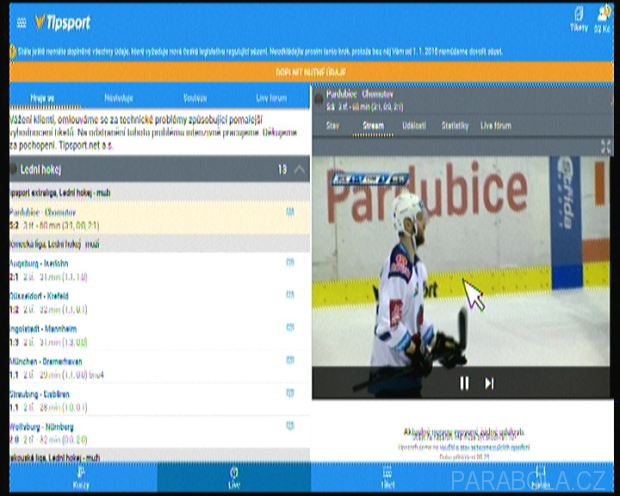Open the grid menu icon beside Tipsport logo
The width and height of the screenshot is (620, 496).
(22, 23)
